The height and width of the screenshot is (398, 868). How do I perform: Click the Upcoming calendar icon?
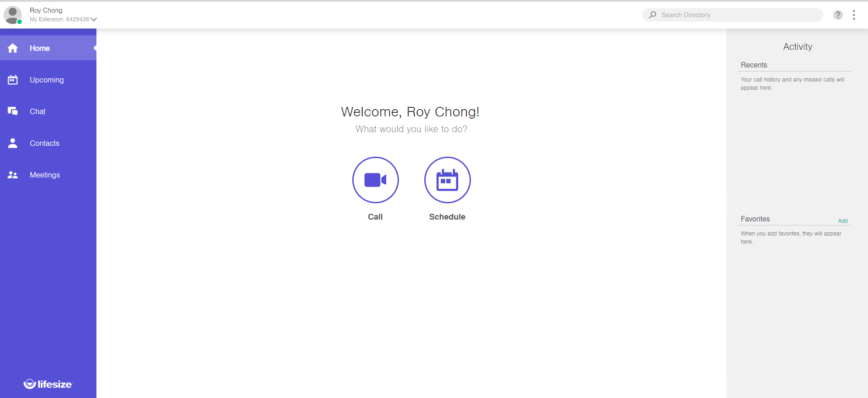(x=13, y=80)
